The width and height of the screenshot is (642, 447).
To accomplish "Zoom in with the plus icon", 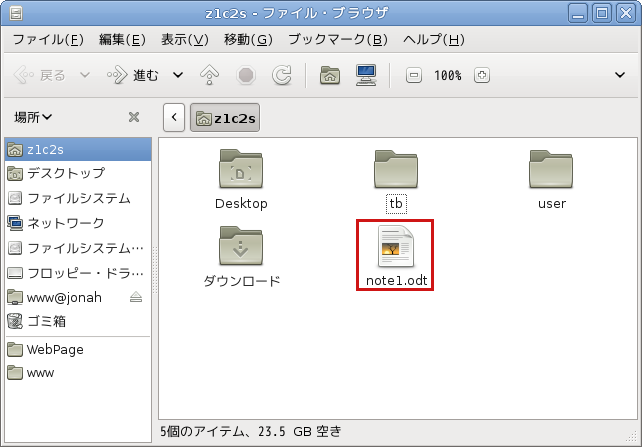I will click(x=481, y=75).
